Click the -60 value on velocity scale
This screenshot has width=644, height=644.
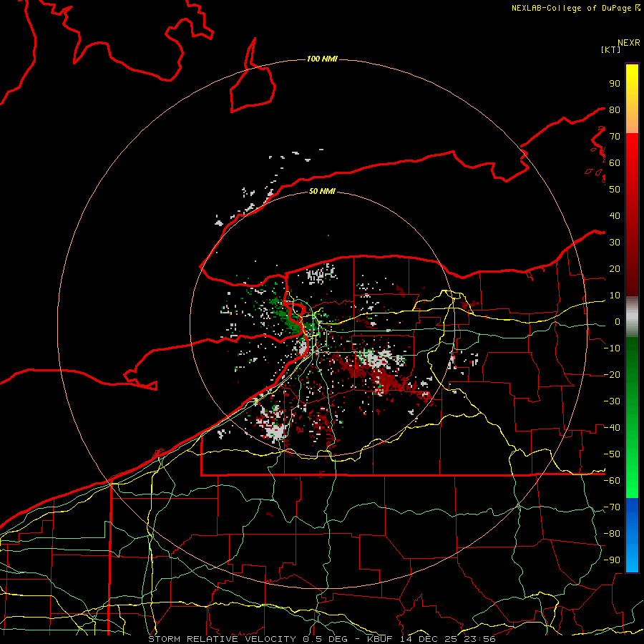tap(612, 481)
